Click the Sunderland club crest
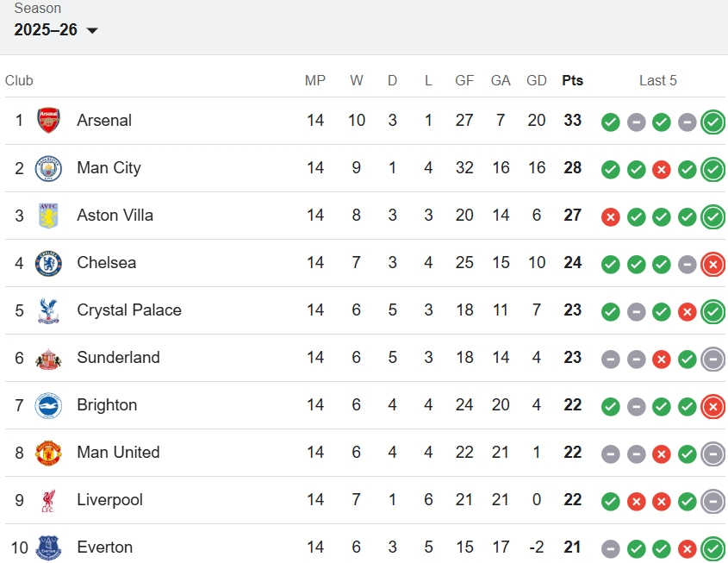Screen dimensions: 728x563 [48, 358]
